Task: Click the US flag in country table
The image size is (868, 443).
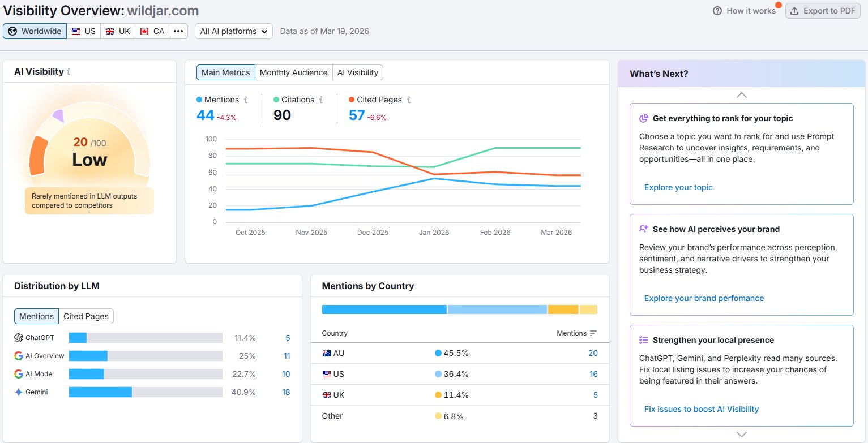Action: coord(326,374)
